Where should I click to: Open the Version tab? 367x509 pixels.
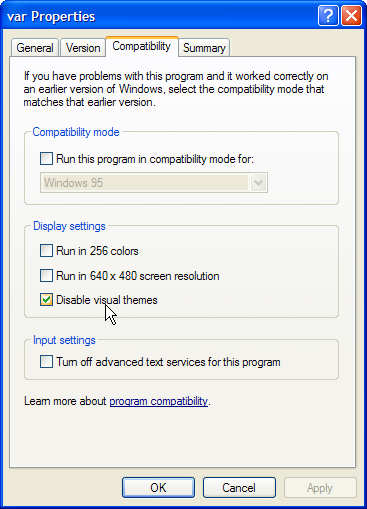(83, 48)
